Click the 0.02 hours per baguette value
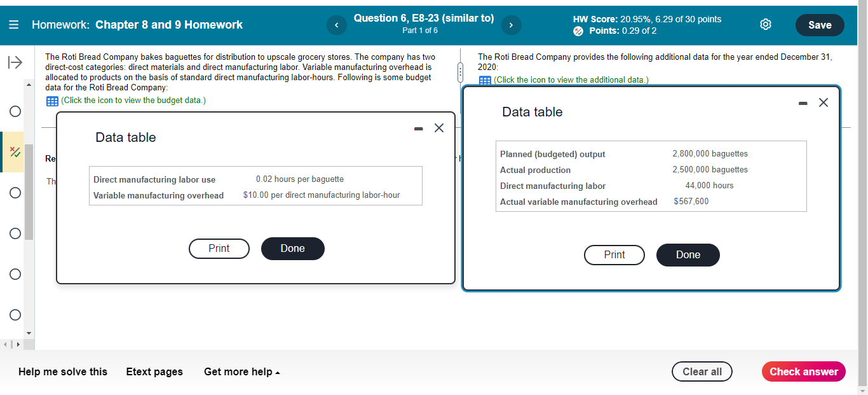This screenshot has height=395, width=868. pos(300,179)
